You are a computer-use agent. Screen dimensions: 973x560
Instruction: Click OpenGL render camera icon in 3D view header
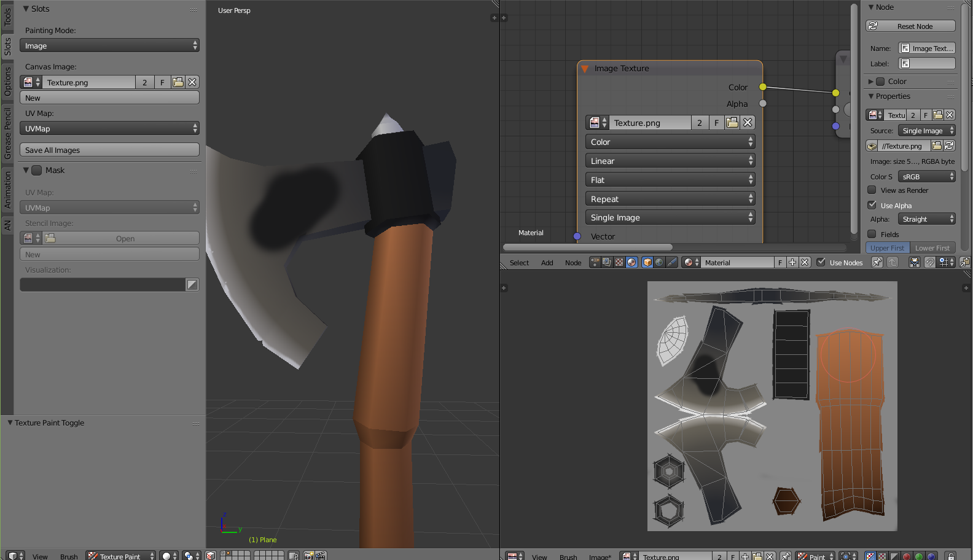(x=309, y=556)
